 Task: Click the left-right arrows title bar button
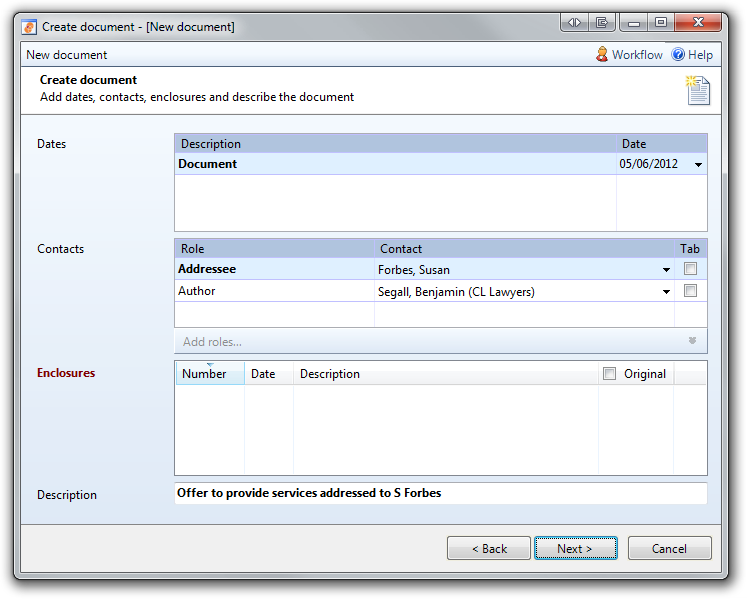[575, 22]
